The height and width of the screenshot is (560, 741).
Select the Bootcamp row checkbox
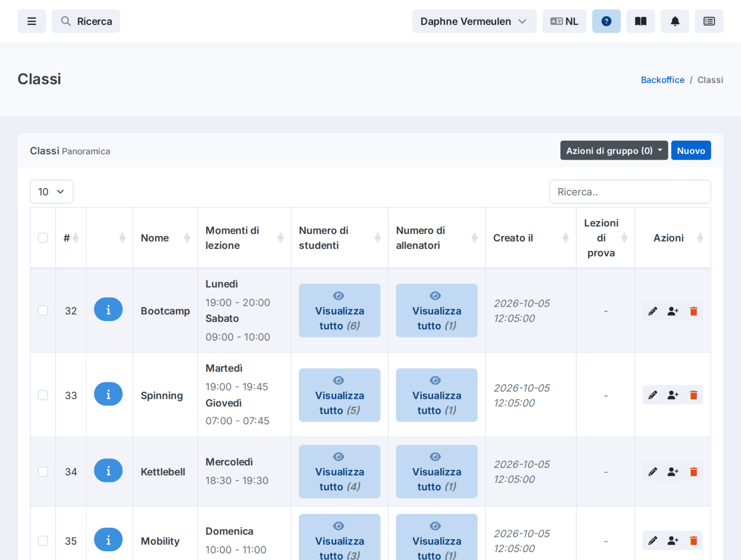tap(43, 311)
